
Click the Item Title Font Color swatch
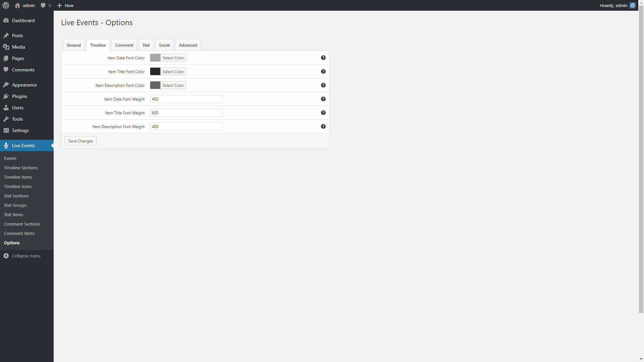click(x=155, y=71)
